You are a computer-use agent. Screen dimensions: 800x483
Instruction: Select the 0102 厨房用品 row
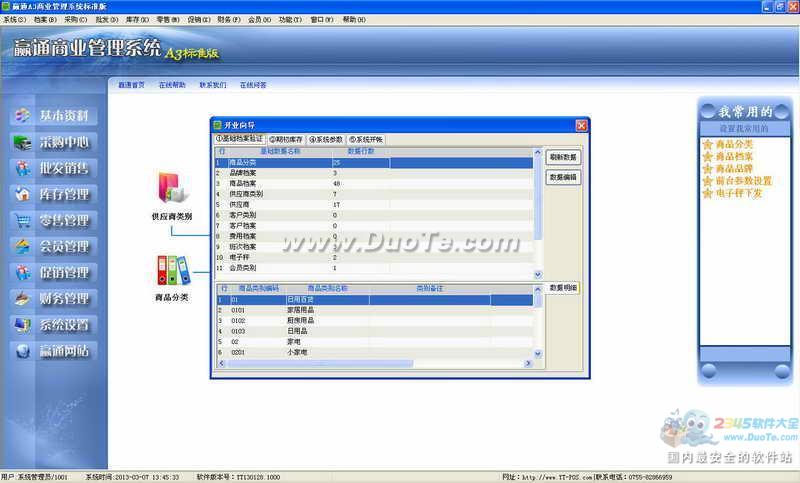point(375,321)
